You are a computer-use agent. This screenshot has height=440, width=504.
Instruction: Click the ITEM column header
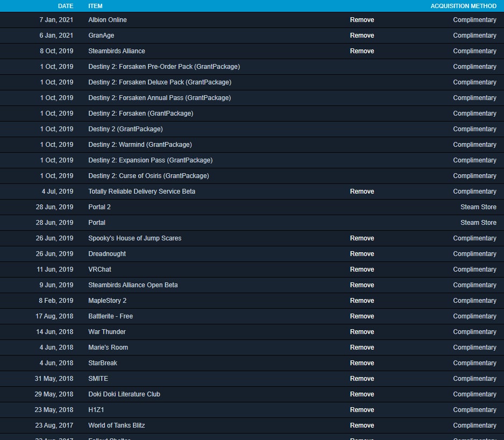point(95,6)
